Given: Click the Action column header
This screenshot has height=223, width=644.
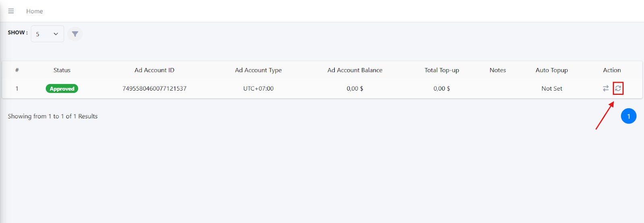Looking at the screenshot, I should [612, 70].
